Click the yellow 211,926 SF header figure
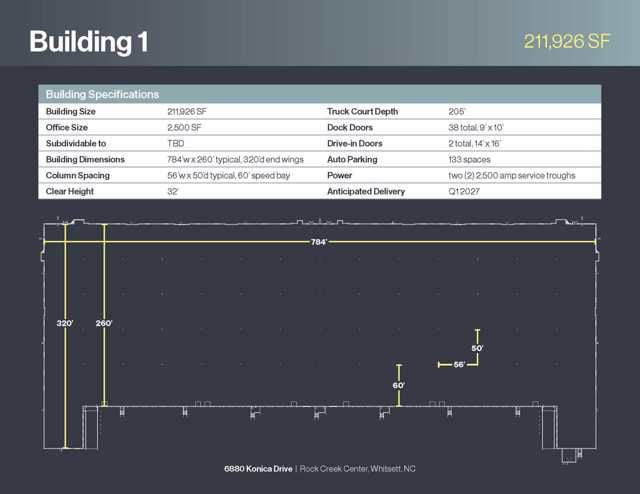The image size is (640, 494). pyautogui.click(x=567, y=41)
